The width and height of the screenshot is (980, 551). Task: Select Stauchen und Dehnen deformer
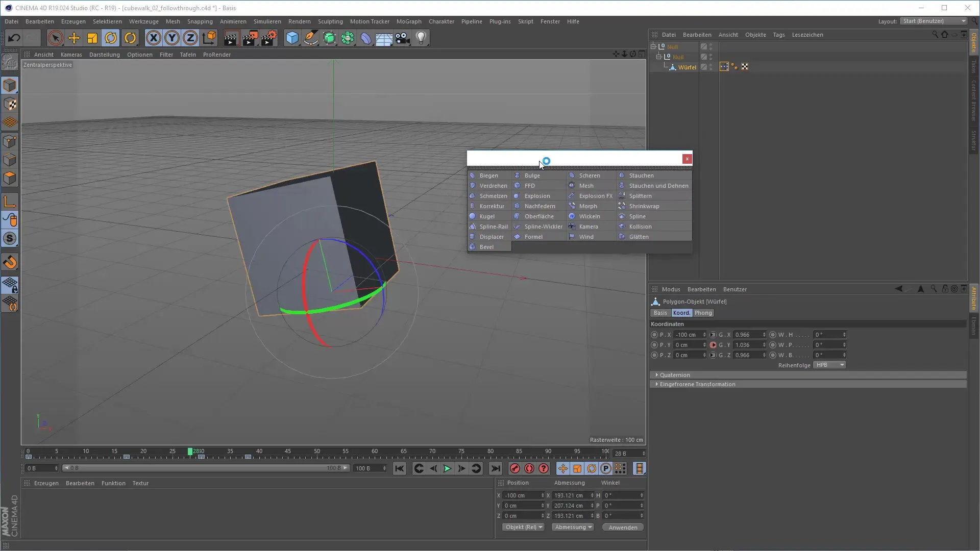[x=654, y=186]
